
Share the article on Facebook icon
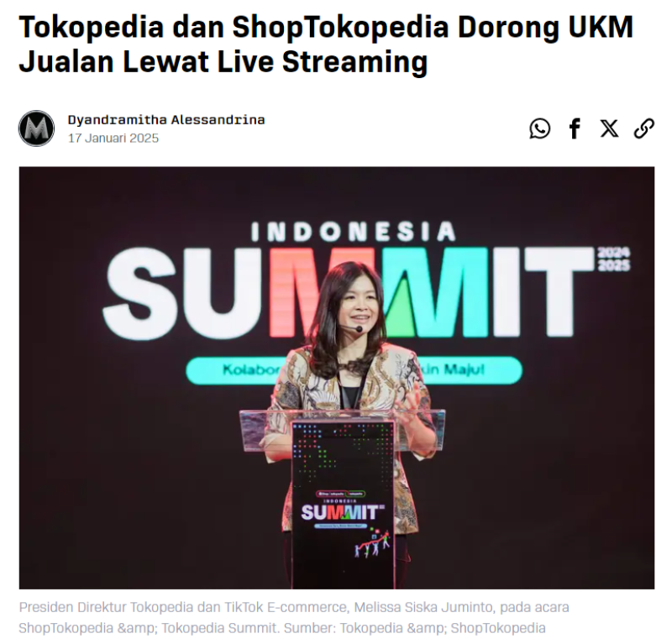pos(575,128)
